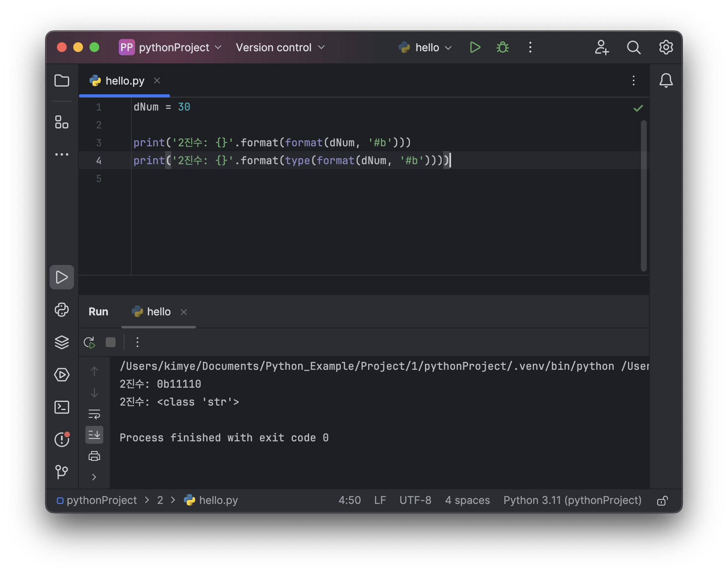
Task: Open Search Everywhere magnifier
Action: tap(634, 48)
